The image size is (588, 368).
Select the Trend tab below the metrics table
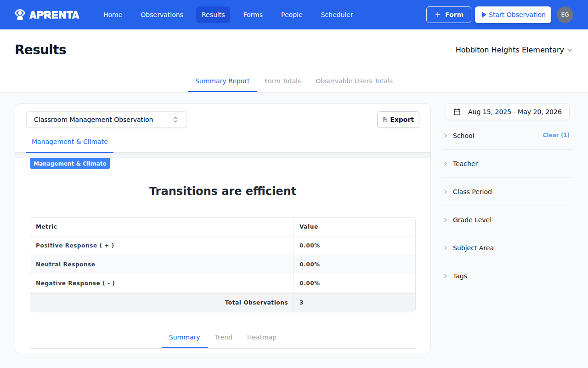pyautogui.click(x=224, y=337)
